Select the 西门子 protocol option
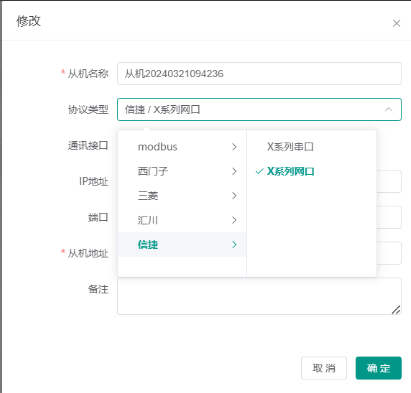Image resolution: width=411 pixels, height=393 pixels. point(182,171)
